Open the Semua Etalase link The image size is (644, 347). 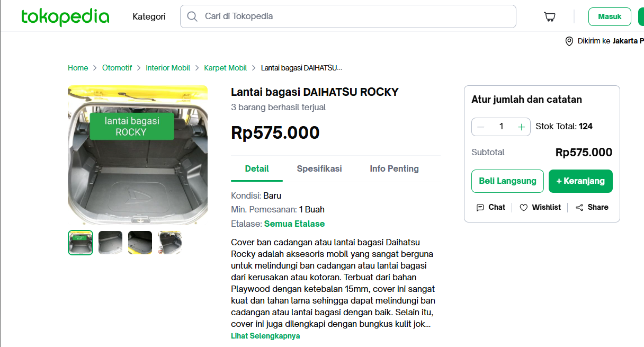[x=294, y=224]
